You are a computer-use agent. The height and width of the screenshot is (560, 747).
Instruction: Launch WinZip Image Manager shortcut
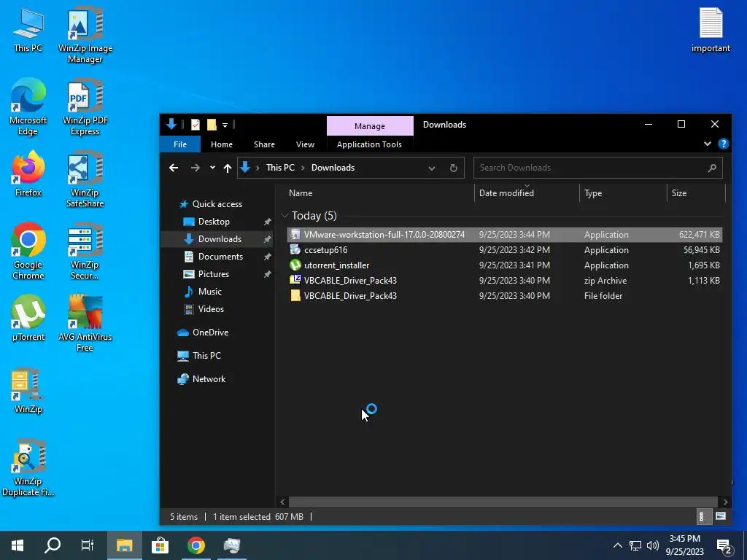tap(85, 35)
